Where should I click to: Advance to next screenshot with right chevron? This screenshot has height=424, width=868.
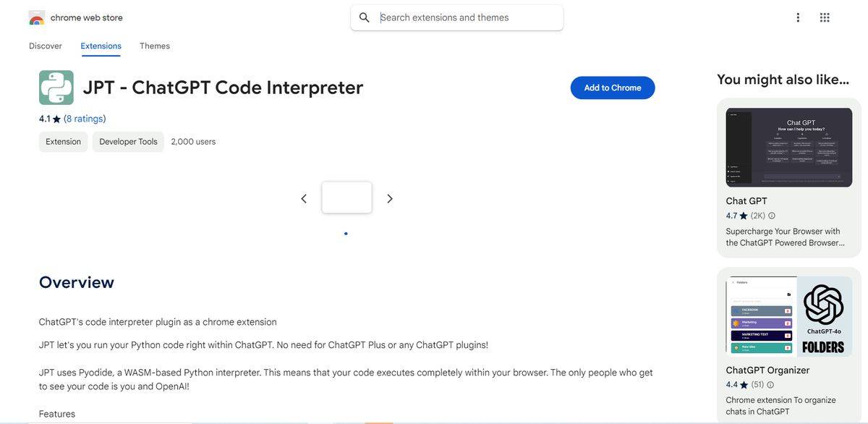click(390, 198)
